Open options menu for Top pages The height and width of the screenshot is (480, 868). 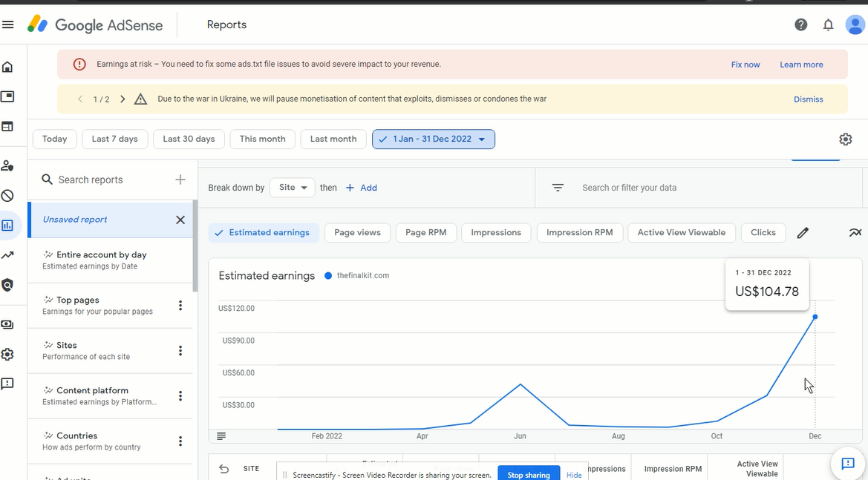coord(180,306)
